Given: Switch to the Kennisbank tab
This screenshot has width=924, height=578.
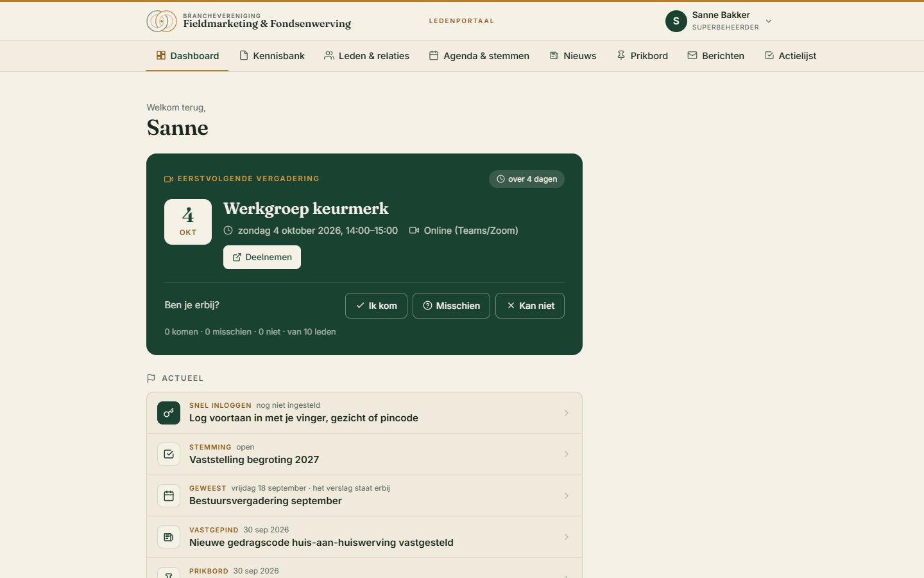Looking at the screenshot, I should (x=272, y=56).
